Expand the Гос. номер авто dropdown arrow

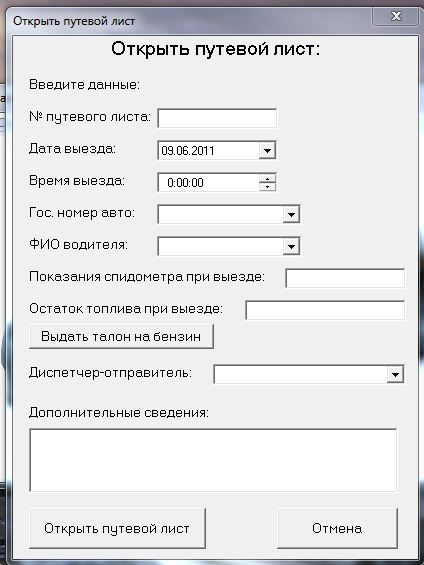(291, 214)
